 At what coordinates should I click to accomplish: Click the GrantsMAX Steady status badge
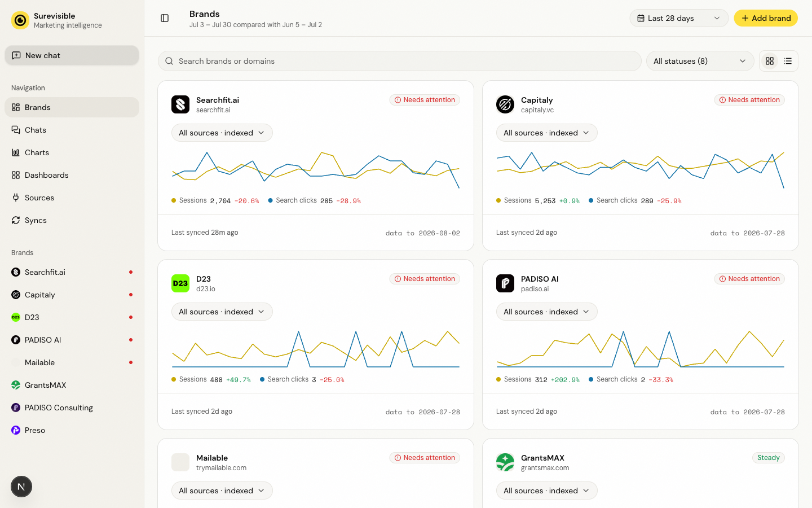coord(769,458)
